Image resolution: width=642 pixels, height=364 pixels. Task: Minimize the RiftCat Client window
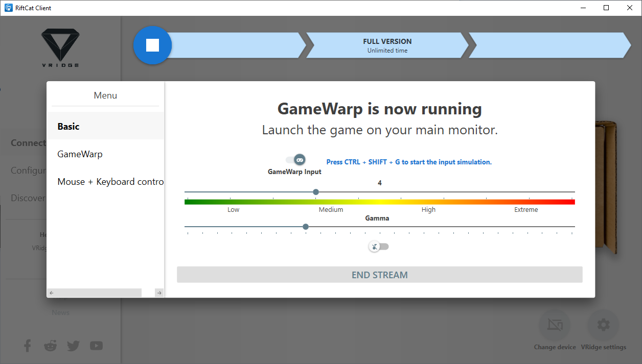(x=583, y=8)
